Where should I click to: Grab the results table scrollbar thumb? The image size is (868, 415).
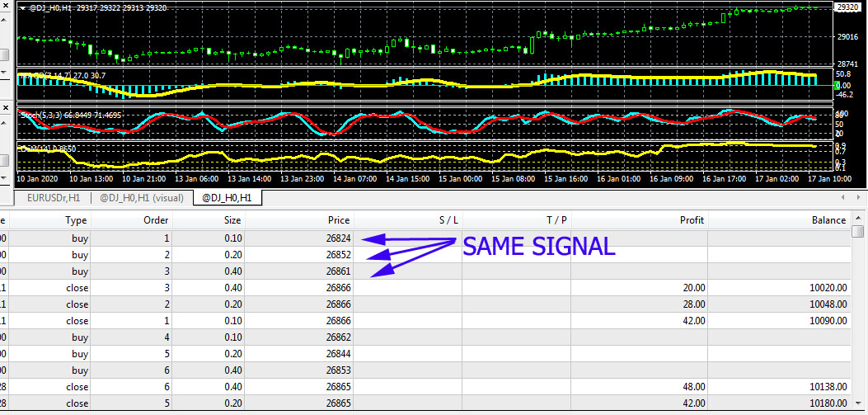coord(858,231)
